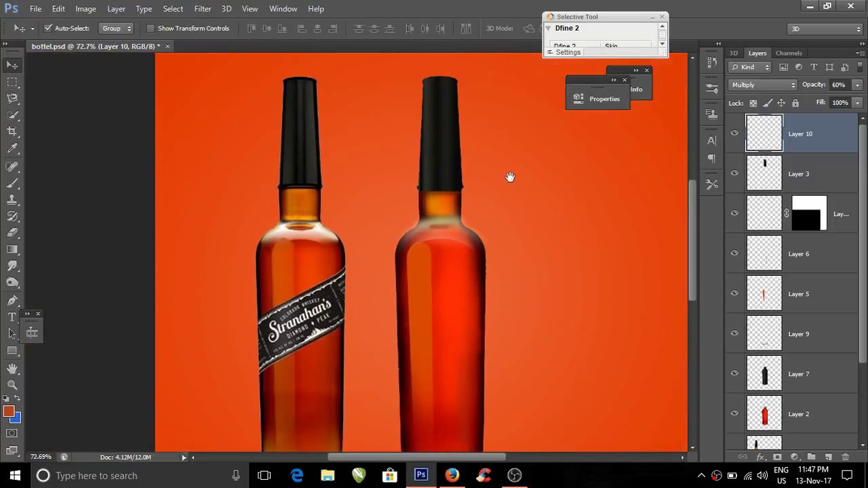Hide Layer 7 visibility eye
The height and width of the screenshot is (488, 868).
(x=734, y=373)
